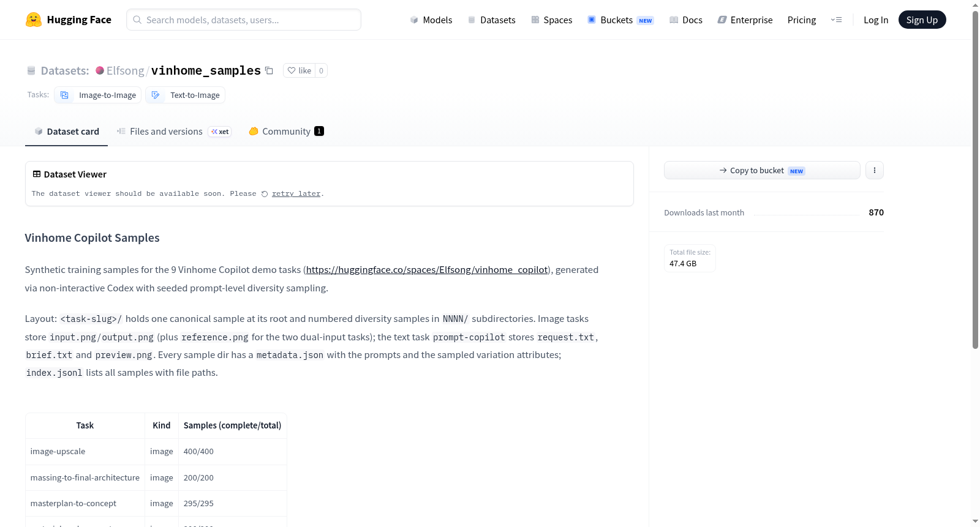Open the Docs page
The height and width of the screenshot is (527, 980).
(686, 20)
